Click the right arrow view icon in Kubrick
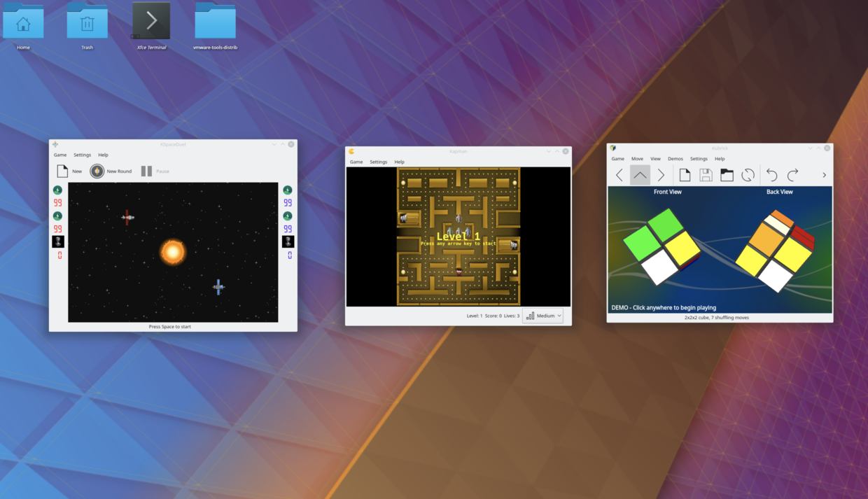 tap(661, 175)
